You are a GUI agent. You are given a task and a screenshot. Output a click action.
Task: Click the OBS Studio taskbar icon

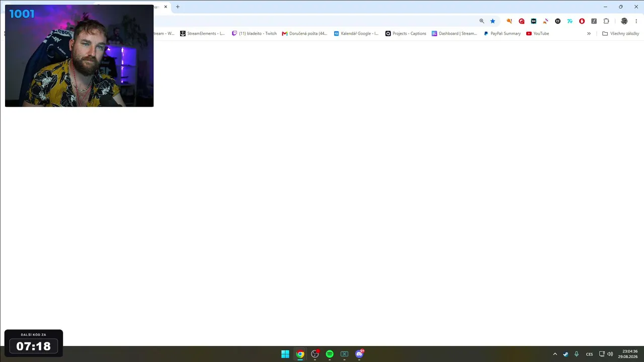coord(315,354)
